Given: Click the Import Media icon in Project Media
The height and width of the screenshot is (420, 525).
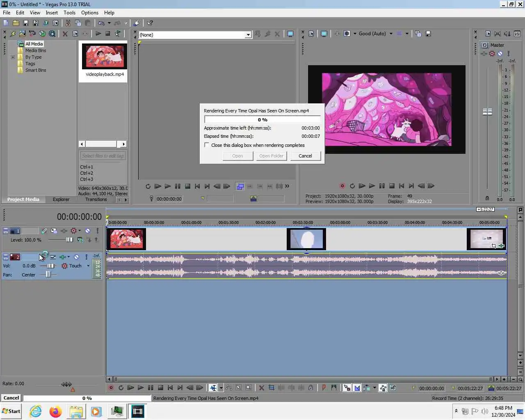Looking at the screenshot, I should [x=22, y=34].
